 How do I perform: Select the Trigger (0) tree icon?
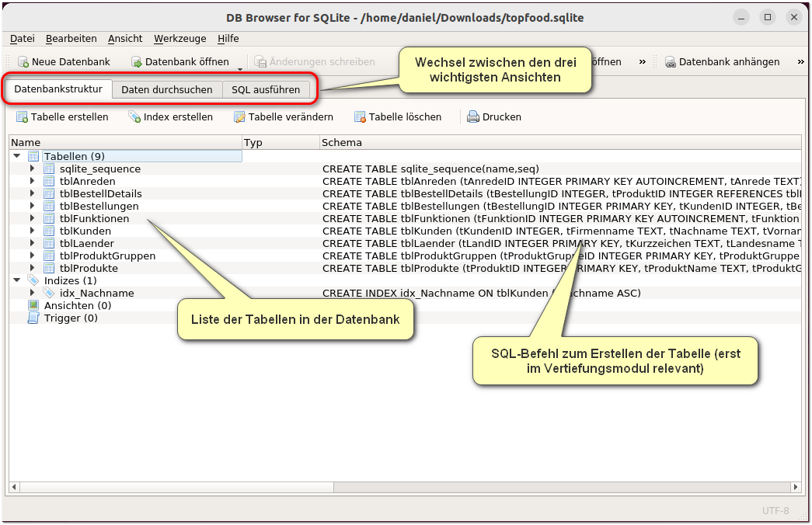tap(33, 318)
